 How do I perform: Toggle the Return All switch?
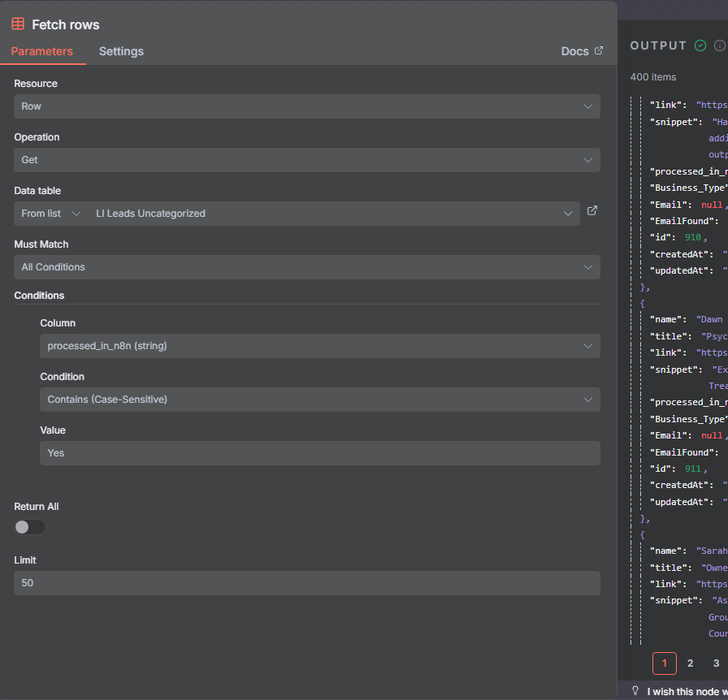click(x=30, y=527)
